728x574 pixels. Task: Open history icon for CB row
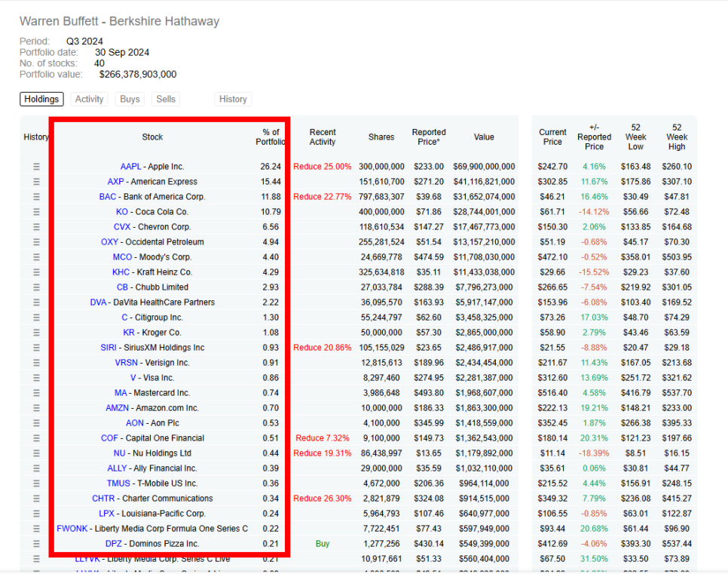click(x=36, y=287)
